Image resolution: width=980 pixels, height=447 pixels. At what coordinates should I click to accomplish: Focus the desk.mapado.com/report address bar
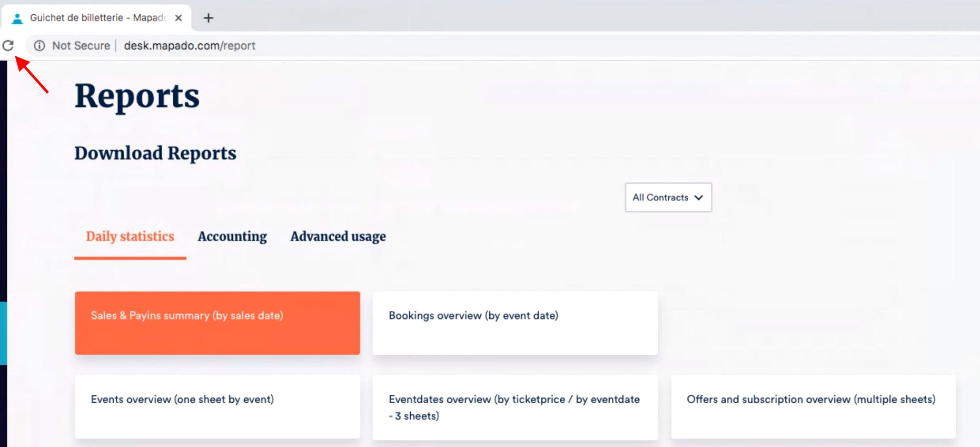190,46
